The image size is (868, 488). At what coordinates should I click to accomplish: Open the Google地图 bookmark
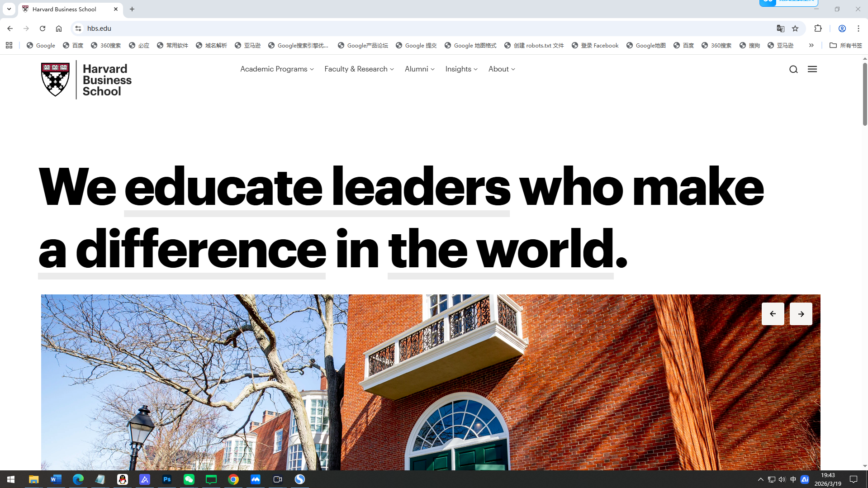point(646,45)
